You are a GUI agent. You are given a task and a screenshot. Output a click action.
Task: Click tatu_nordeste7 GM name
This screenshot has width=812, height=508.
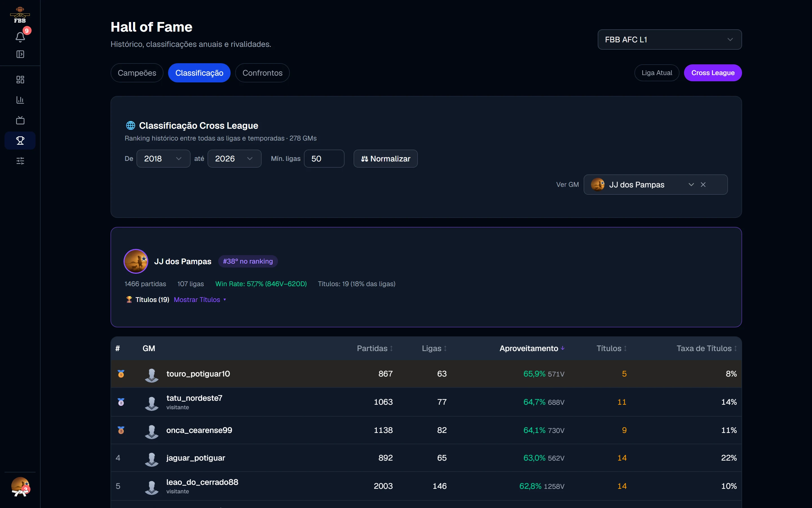point(194,398)
